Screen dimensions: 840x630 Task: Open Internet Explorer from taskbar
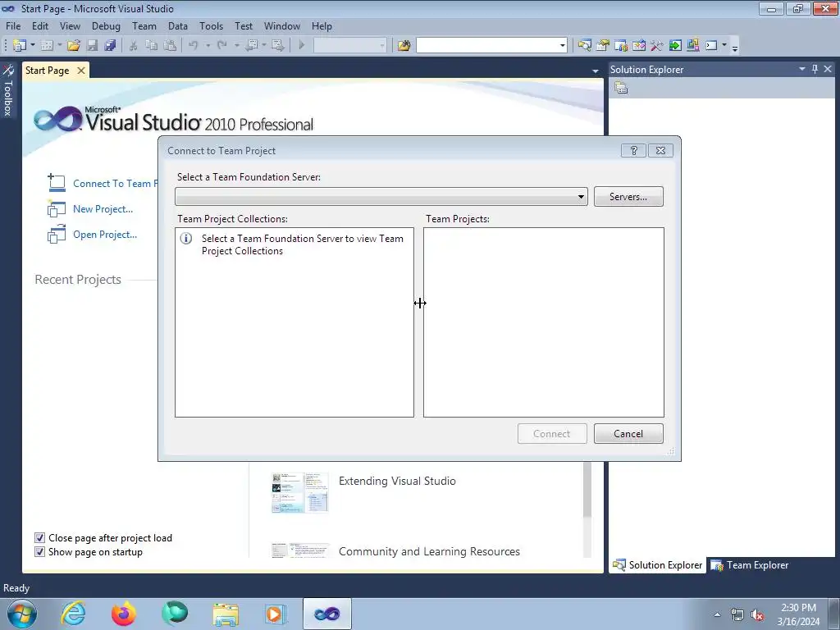tap(73, 614)
